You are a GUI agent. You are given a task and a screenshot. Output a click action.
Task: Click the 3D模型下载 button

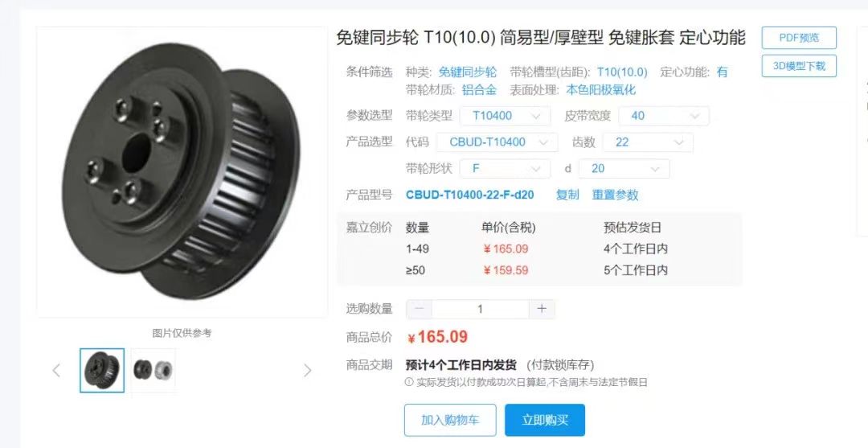[799, 66]
